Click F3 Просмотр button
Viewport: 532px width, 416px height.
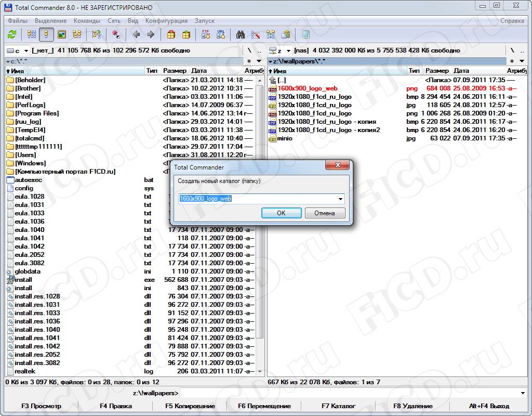coord(42,406)
